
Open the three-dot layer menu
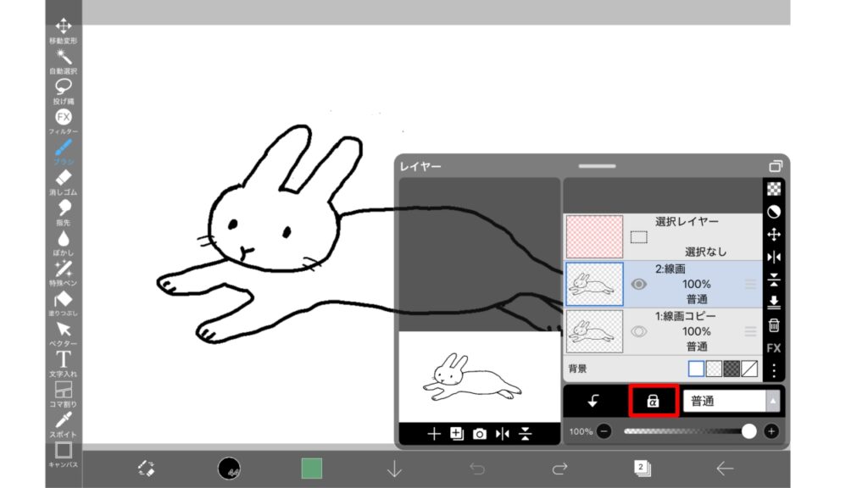coord(773,370)
